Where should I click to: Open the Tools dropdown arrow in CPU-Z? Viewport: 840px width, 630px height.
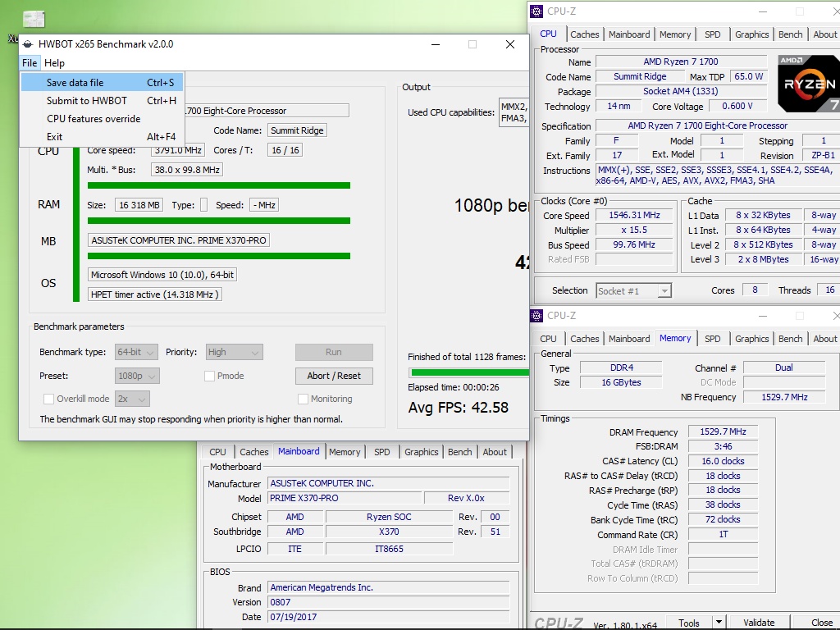click(x=719, y=622)
